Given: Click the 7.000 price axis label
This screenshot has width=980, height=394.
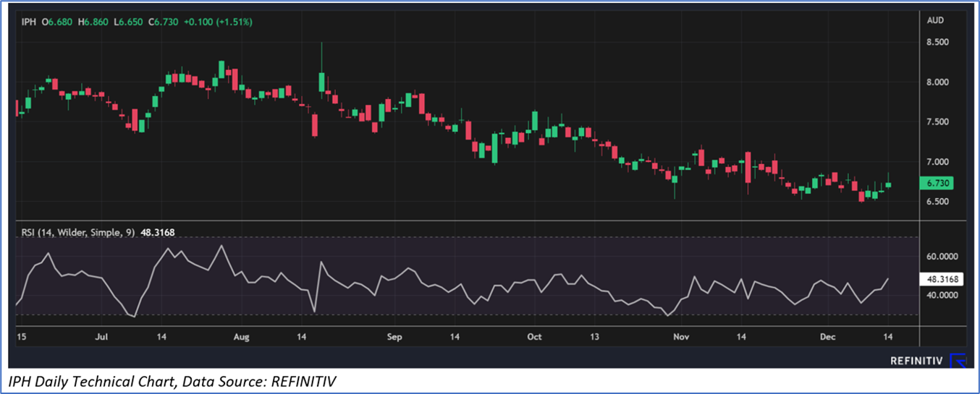Looking at the screenshot, I should pyautogui.click(x=937, y=162).
